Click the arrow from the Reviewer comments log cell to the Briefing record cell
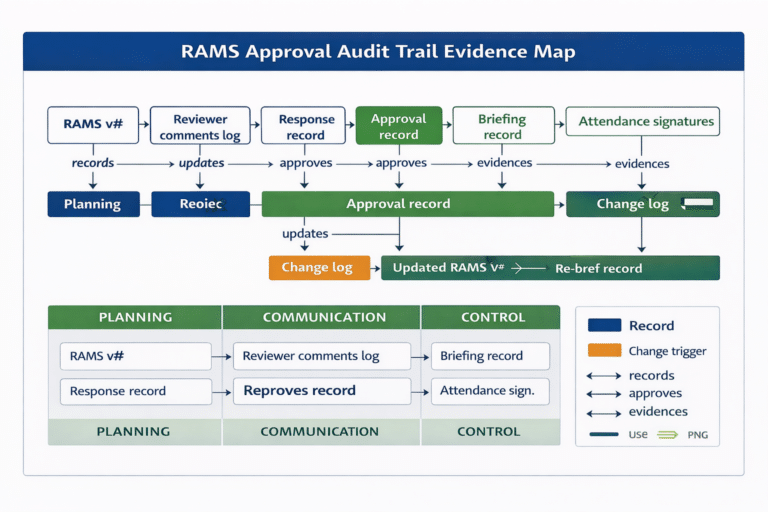Image resolution: width=768 pixels, height=512 pixels. pos(420,357)
